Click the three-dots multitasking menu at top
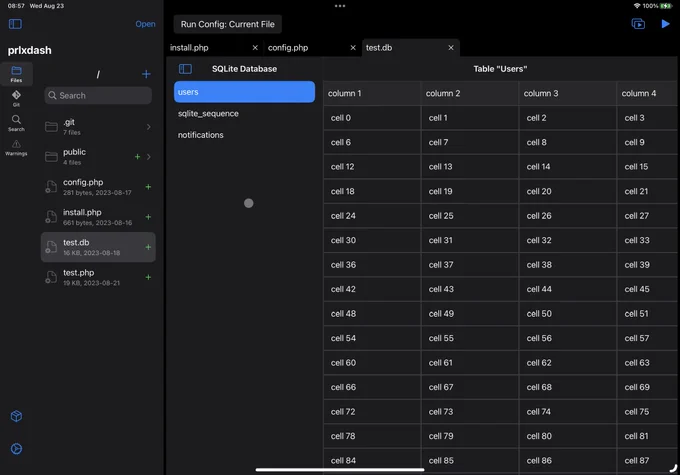 pos(340,6)
